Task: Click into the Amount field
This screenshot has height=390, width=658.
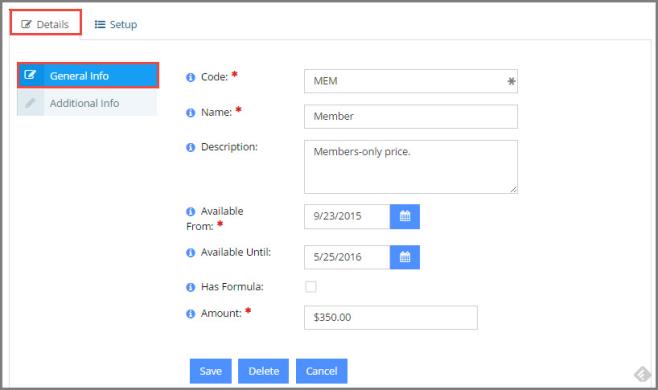Action: click(391, 317)
